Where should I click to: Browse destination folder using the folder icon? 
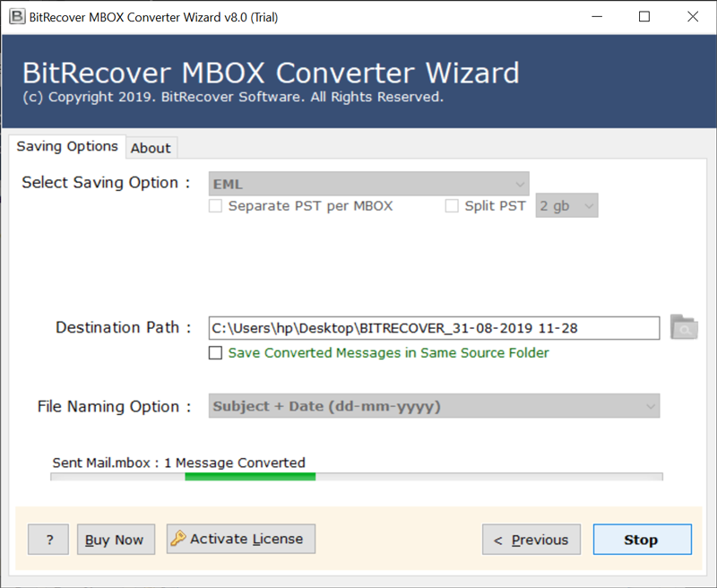coord(684,327)
